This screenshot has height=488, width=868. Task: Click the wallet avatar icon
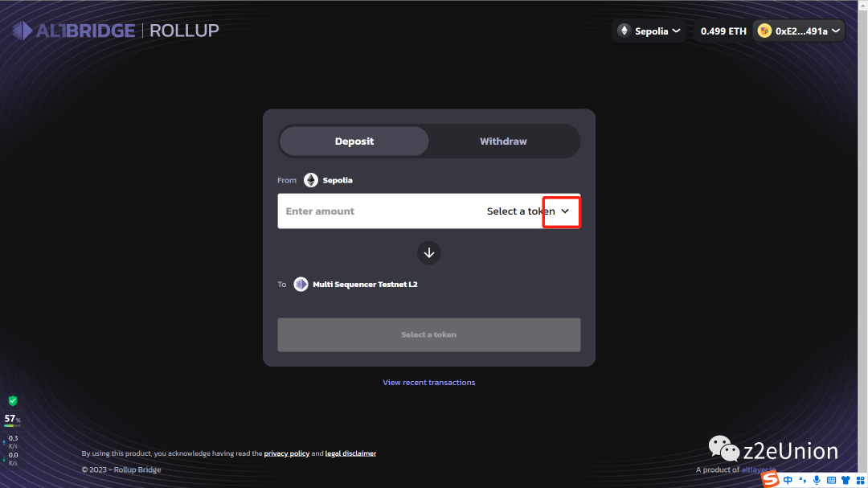[764, 31]
